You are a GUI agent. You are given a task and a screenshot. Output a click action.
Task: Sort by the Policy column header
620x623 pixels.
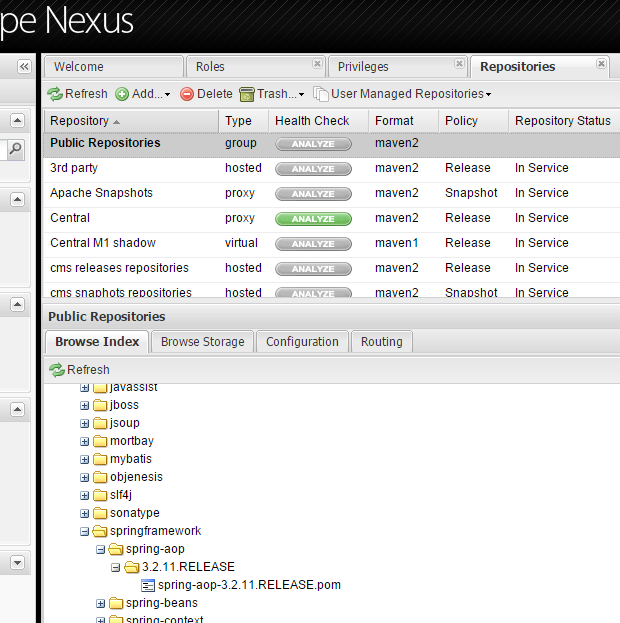(x=473, y=121)
